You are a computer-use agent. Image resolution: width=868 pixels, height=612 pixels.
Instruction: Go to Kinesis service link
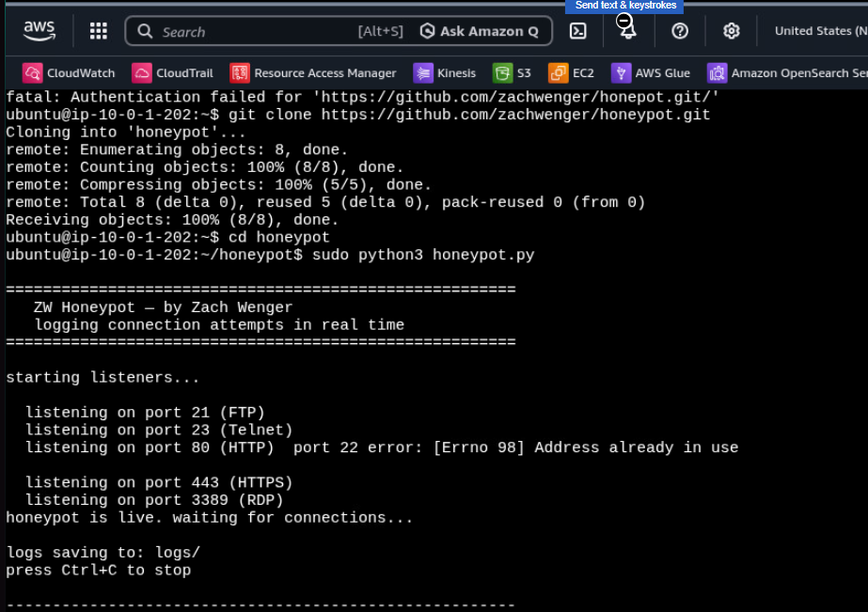[456, 73]
